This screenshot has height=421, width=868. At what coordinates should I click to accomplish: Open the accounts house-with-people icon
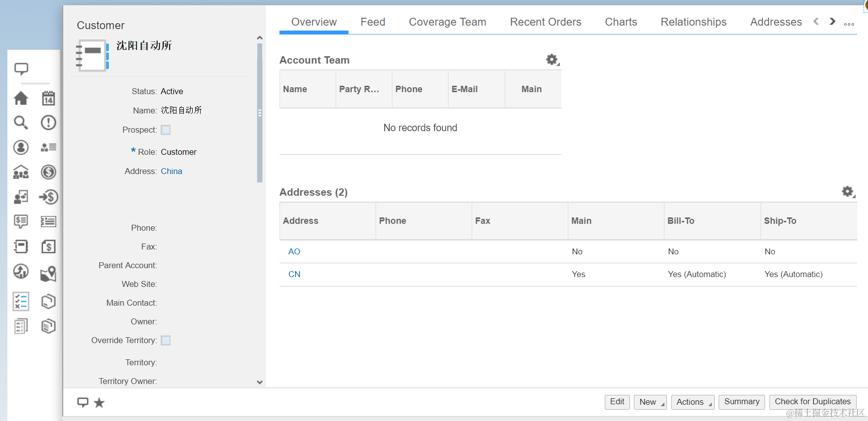(x=21, y=172)
